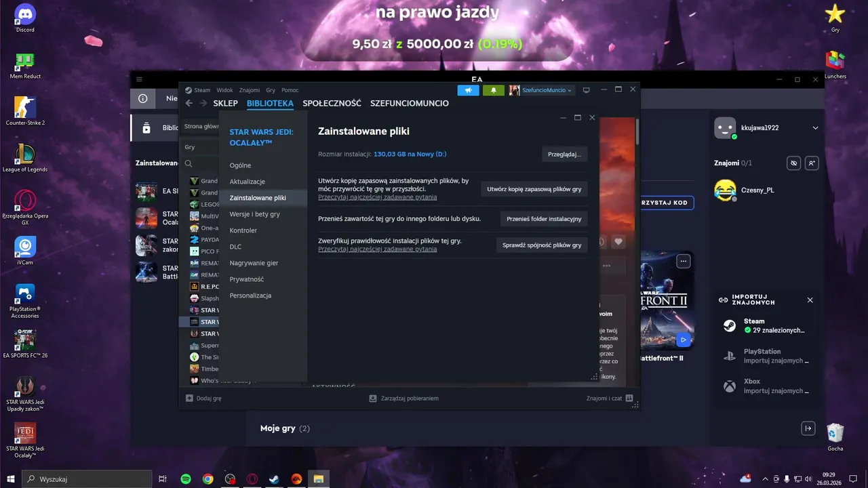Image resolution: width=868 pixels, height=488 pixels.
Task: Click the Przeglądaj... button
Action: [564, 154]
